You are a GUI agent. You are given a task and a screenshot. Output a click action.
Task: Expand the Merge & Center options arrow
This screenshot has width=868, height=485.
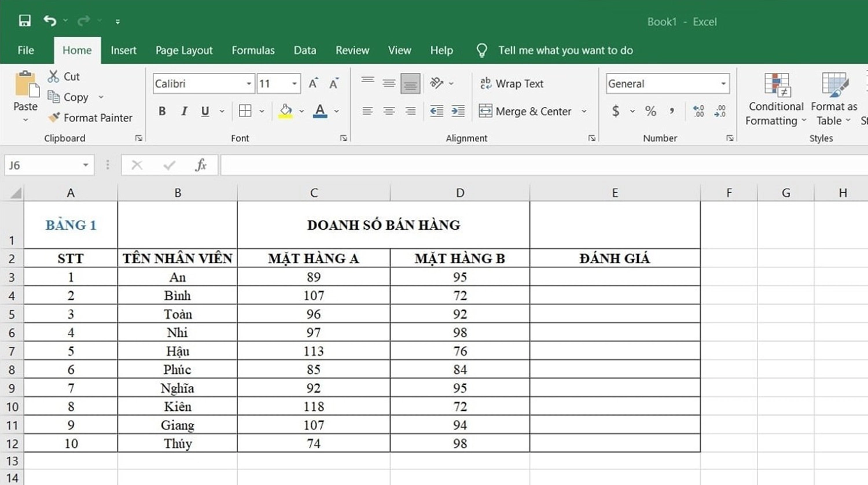[x=584, y=111]
